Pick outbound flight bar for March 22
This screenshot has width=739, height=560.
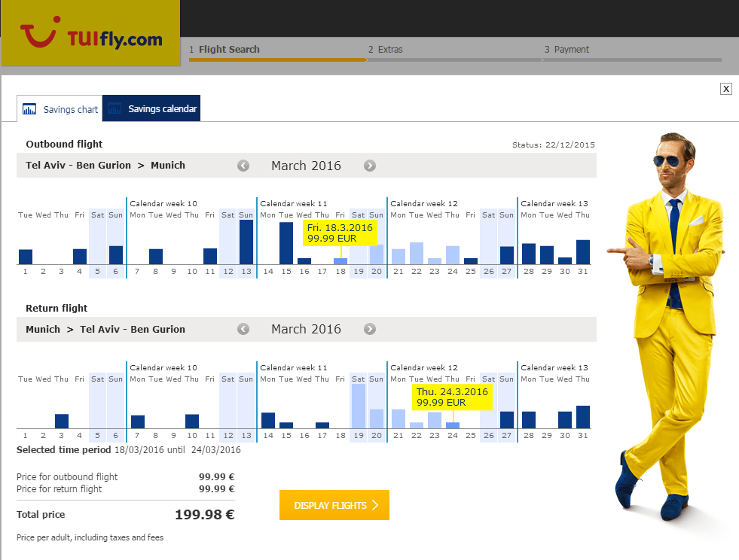click(417, 254)
